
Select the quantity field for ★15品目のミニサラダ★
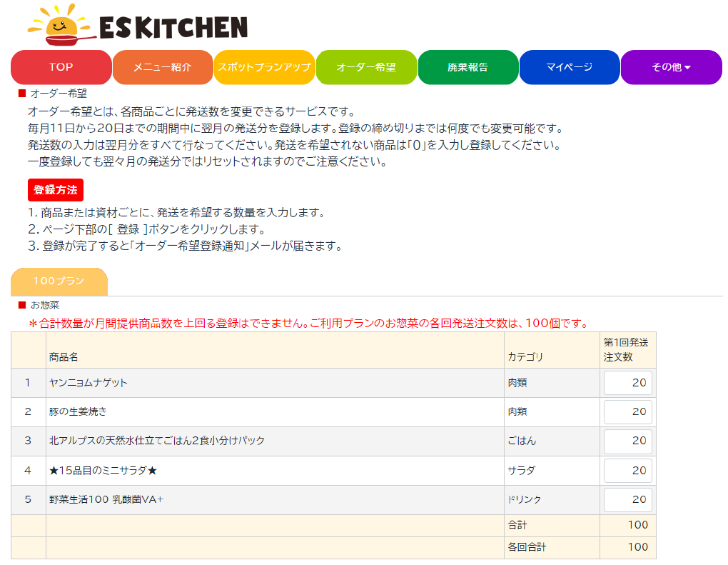click(x=628, y=470)
